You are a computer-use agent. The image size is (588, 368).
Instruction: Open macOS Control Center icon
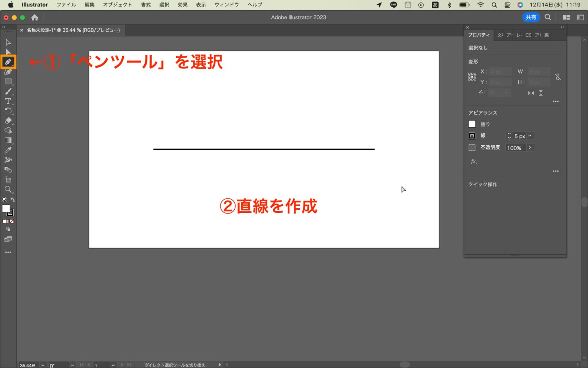[507, 5]
